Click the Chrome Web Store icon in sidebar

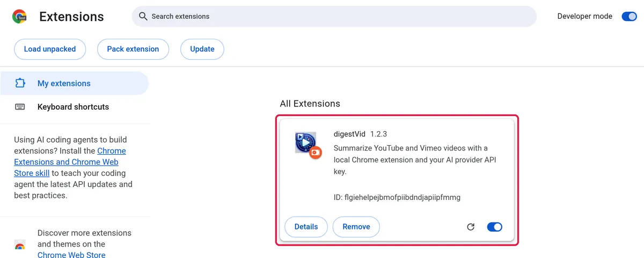click(x=20, y=245)
